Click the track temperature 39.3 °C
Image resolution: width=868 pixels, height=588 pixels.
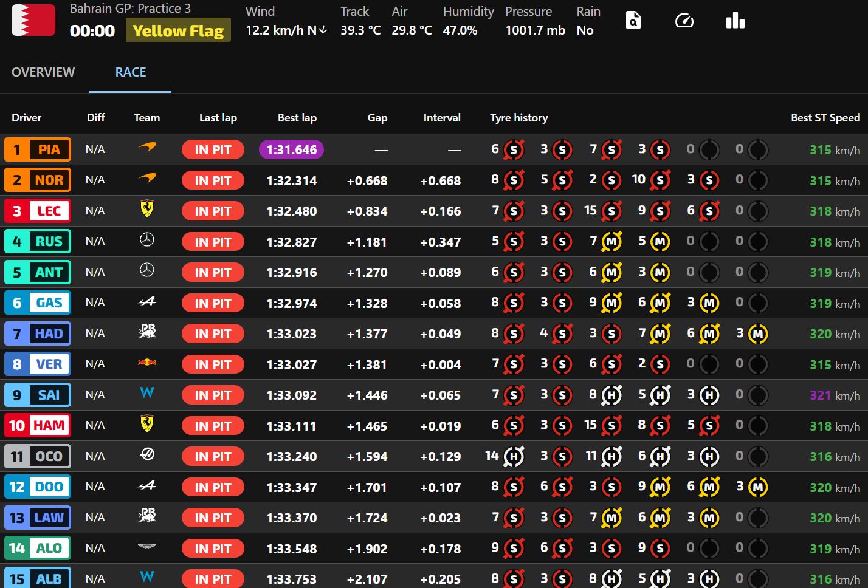point(360,30)
